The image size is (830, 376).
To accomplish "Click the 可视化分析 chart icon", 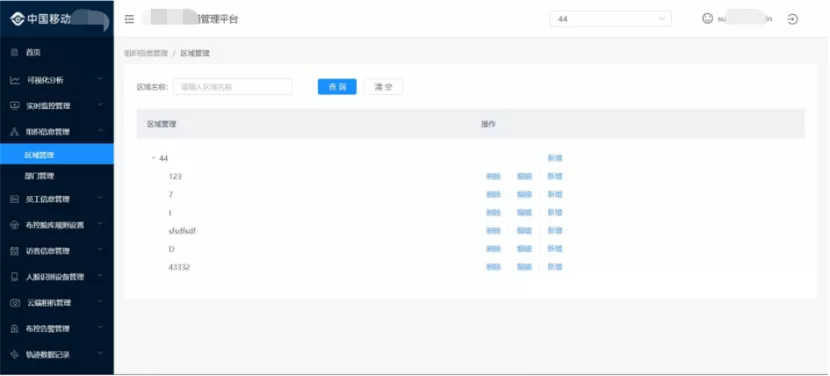I will tap(15, 80).
